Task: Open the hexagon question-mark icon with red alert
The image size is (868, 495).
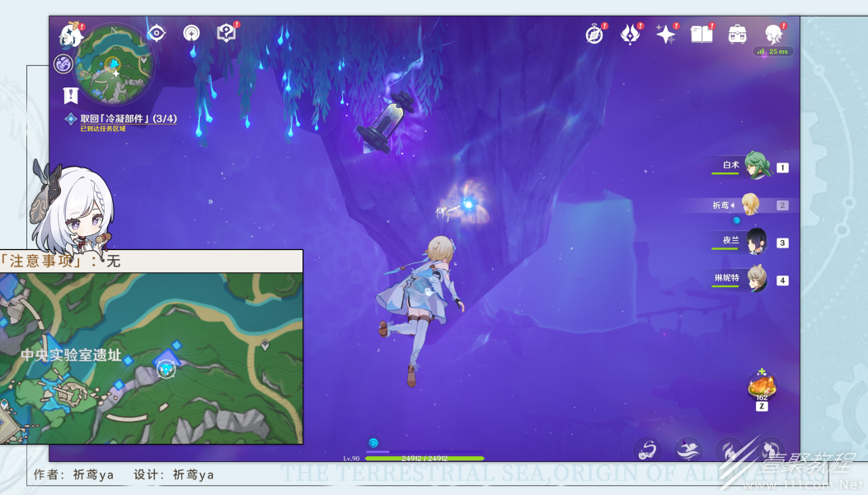Action: point(227,33)
